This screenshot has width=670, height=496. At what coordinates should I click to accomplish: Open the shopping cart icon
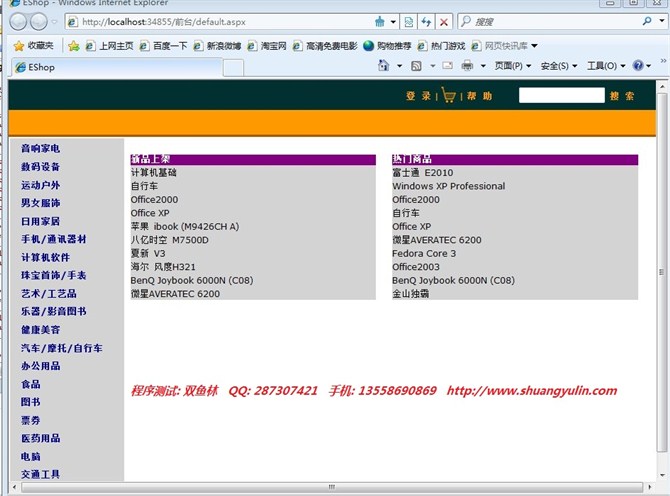[448, 95]
